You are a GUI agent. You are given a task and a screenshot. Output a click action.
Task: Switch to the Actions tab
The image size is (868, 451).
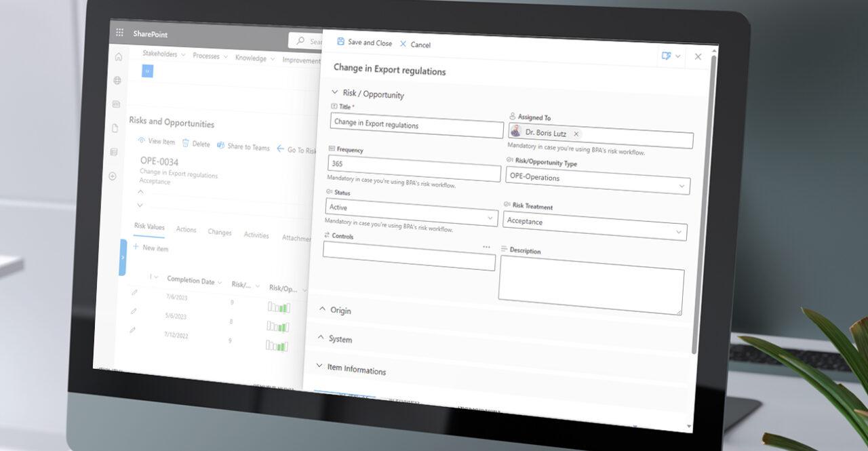click(186, 230)
